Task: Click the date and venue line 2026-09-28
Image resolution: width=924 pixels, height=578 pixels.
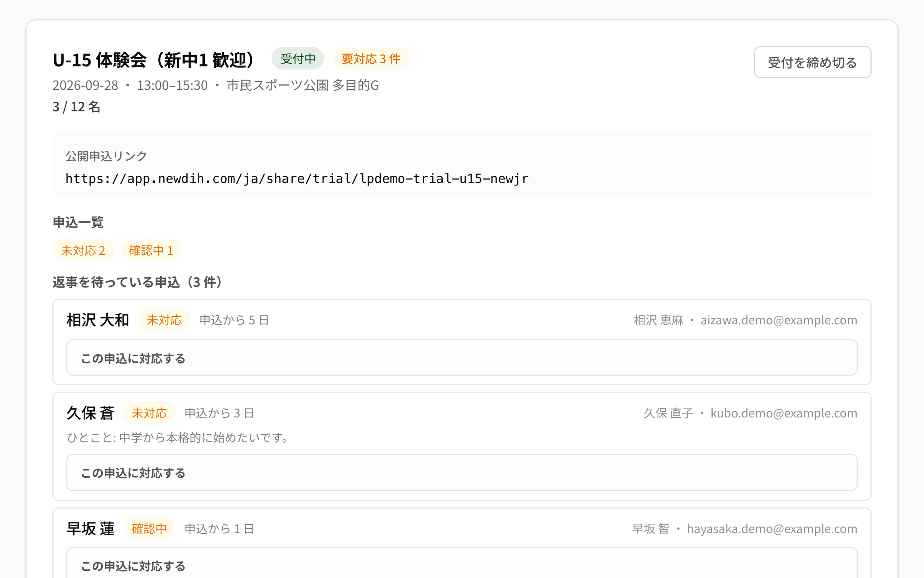Action: (216, 85)
